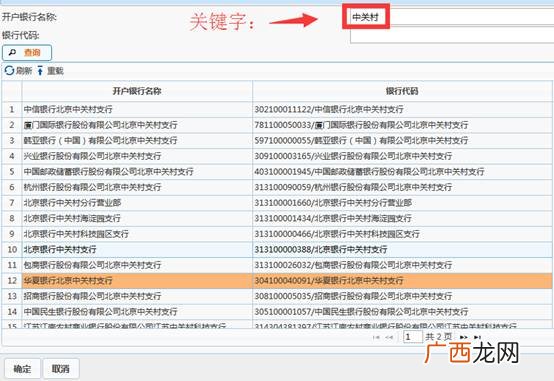Screen dimensions: 554x381
Task: Click code cell starting 309100003165
Action: [402, 156]
